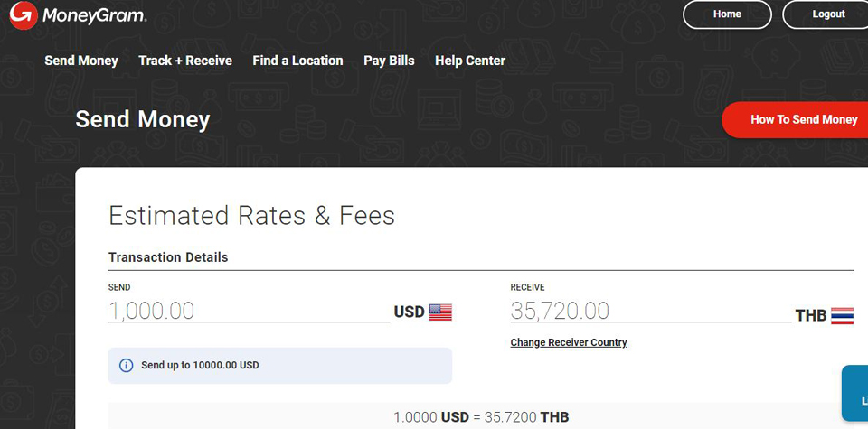The image size is (868, 429).
Task: Click the red MoneyGram circular arrow logo
Action: point(24,15)
